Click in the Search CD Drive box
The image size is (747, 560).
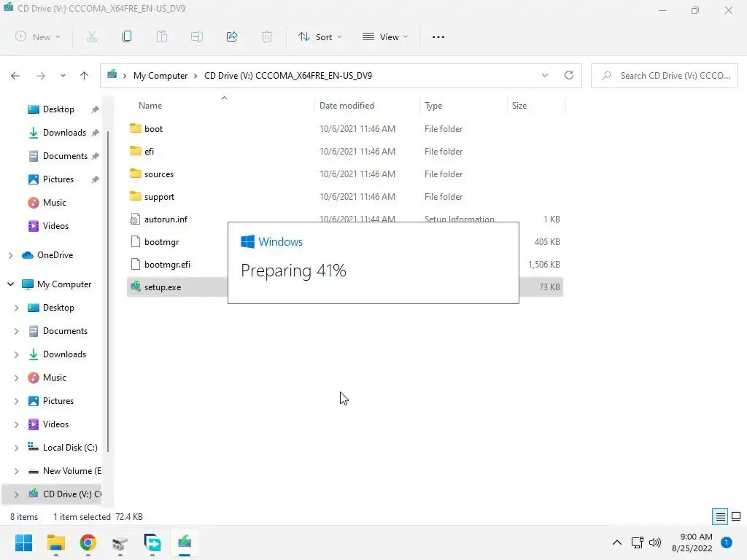[664, 76]
